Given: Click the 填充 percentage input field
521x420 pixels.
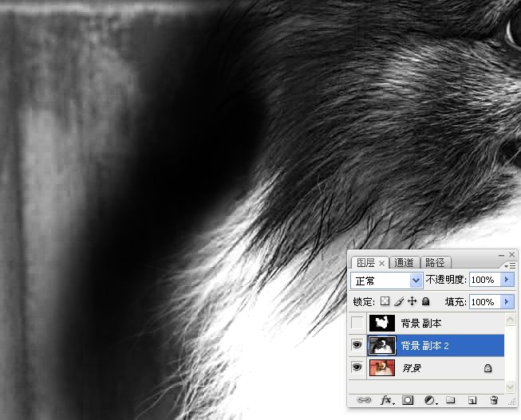Looking at the screenshot, I should (484, 302).
